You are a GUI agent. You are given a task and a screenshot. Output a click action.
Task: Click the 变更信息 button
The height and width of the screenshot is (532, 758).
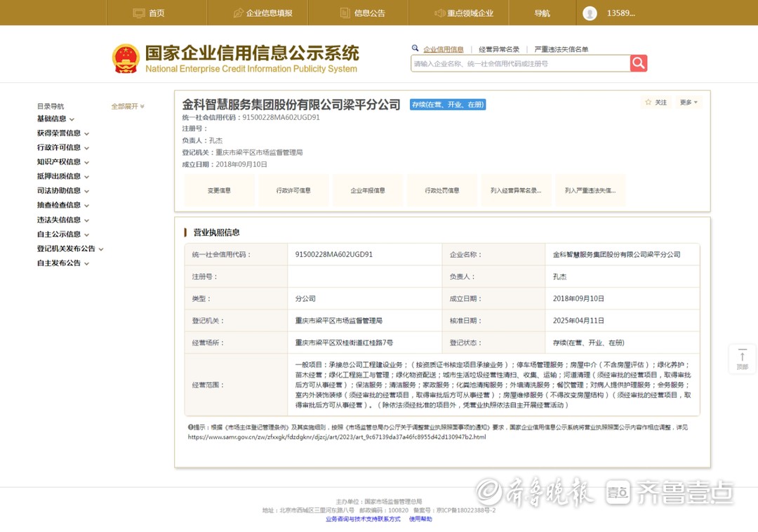click(x=220, y=190)
